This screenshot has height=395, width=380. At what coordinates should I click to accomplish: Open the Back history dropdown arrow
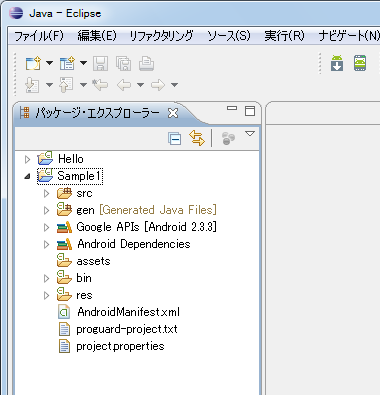141,85
